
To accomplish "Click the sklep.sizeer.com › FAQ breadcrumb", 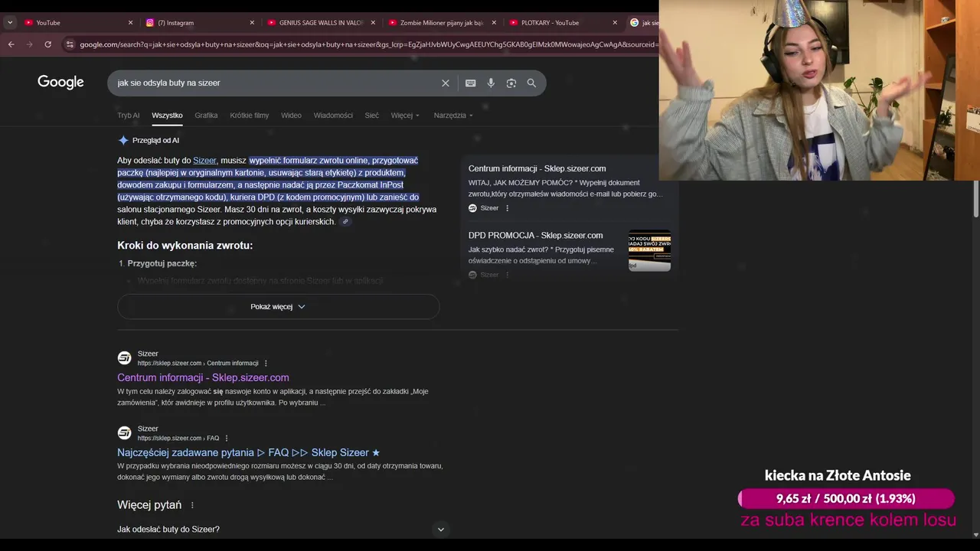I will (178, 439).
